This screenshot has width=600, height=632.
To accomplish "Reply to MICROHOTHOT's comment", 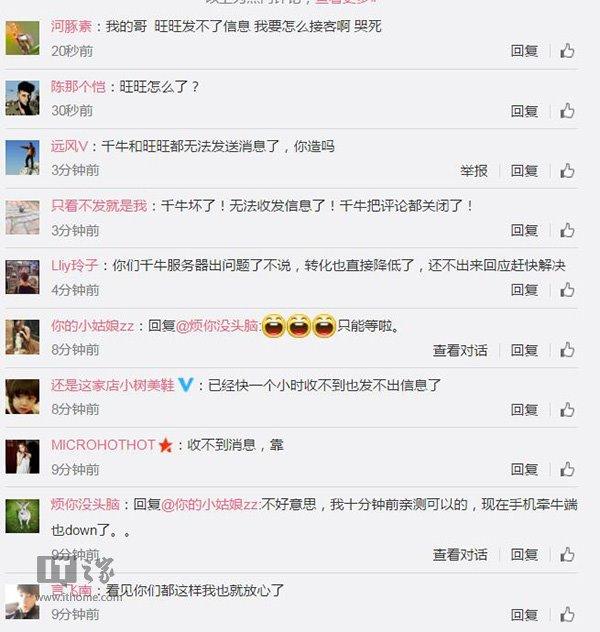I will [x=524, y=470].
